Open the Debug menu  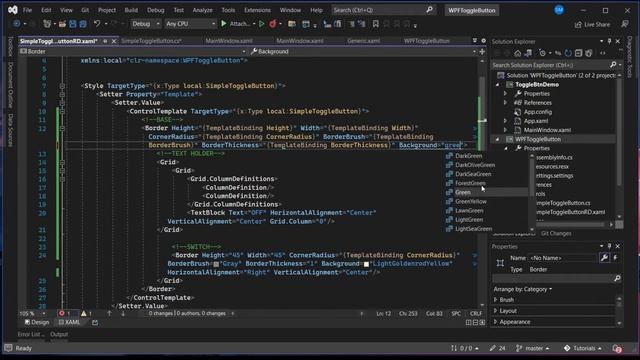(156, 10)
